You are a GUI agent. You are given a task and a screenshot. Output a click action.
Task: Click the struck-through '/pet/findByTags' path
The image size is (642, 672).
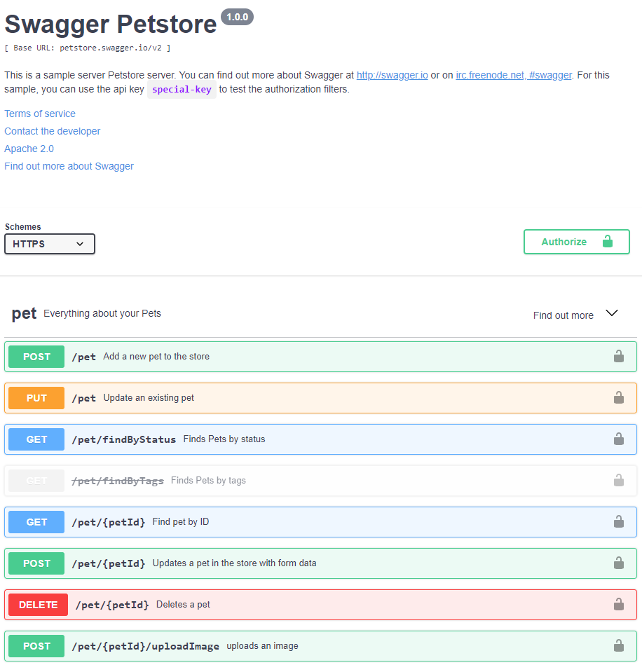click(118, 481)
